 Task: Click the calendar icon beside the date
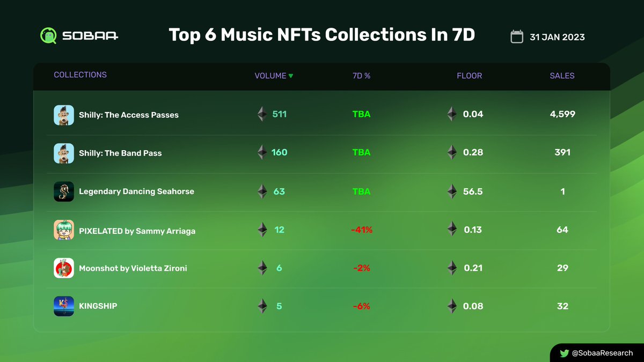(517, 36)
